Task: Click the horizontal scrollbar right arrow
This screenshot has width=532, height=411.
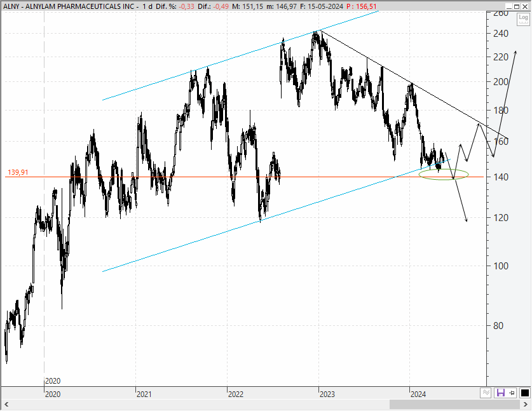Action: click(526, 404)
